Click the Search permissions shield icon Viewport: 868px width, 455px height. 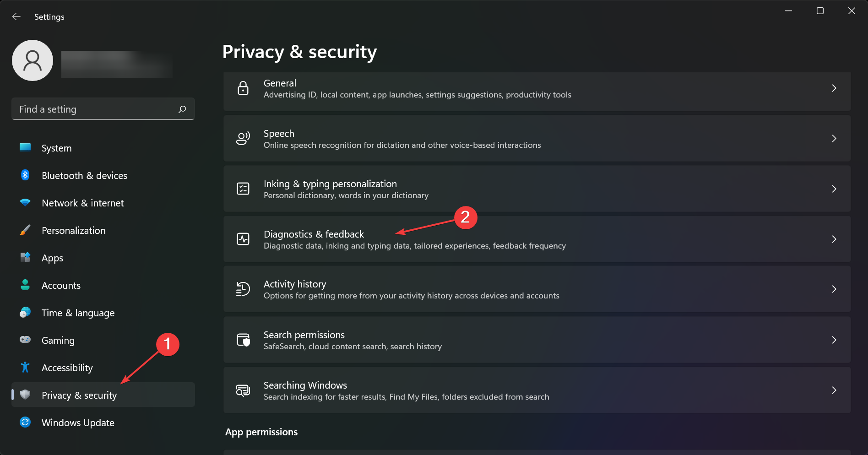point(243,340)
